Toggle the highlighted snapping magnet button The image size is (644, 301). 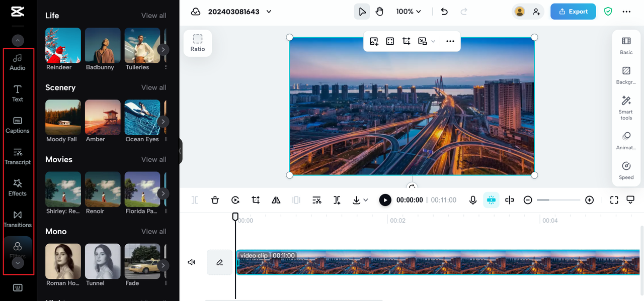[x=491, y=200]
